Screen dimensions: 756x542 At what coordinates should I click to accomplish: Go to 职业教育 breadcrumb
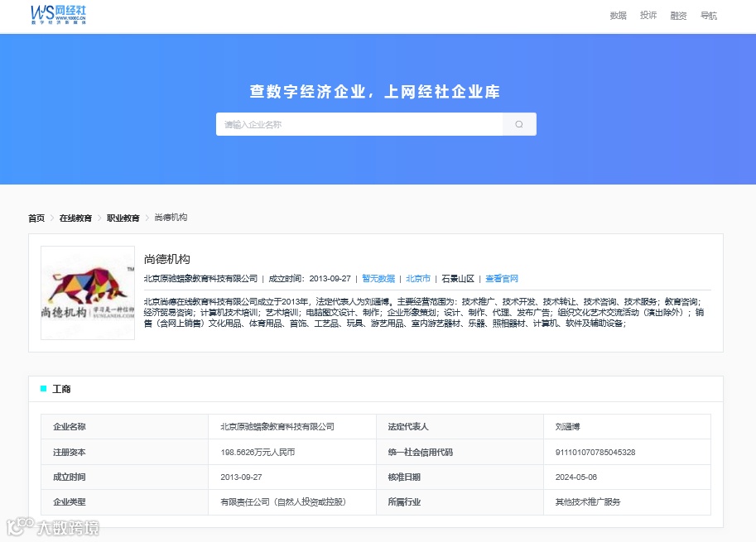pos(123,218)
